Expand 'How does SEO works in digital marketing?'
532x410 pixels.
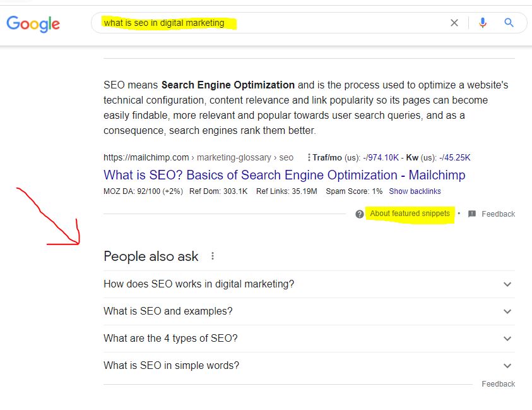pyautogui.click(x=309, y=284)
